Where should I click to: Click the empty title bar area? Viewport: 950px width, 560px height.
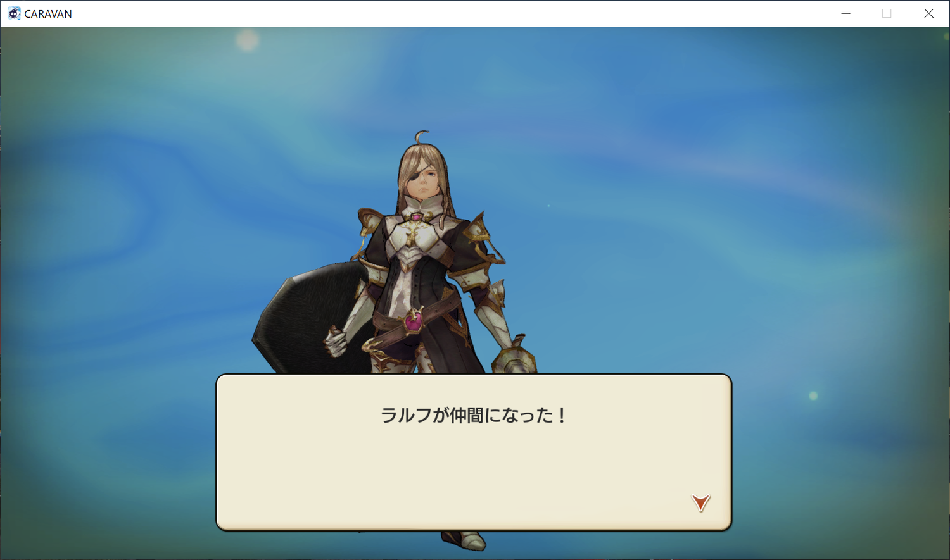click(x=443, y=13)
